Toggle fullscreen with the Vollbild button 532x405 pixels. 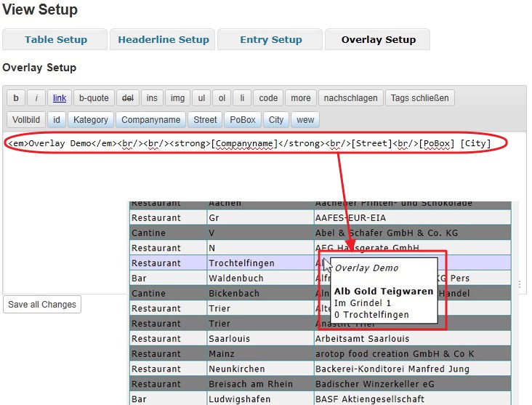click(x=26, y=120)
